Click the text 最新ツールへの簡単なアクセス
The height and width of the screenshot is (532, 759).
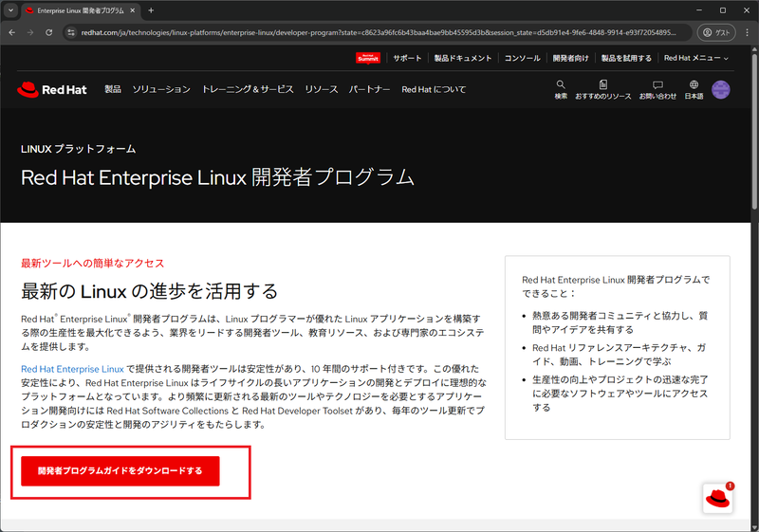(x=92, y=263)
